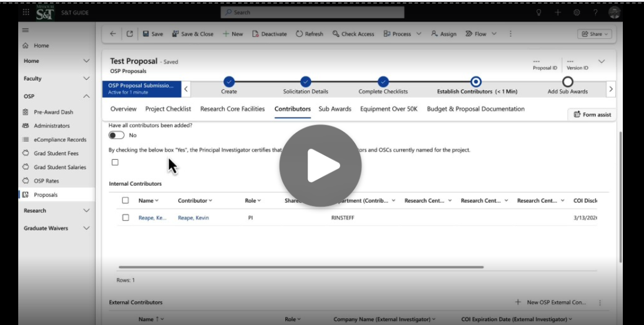
Task: Collapse the sidebar with hamburger icon
Action: pyautogui.click(x=25, y=30)
